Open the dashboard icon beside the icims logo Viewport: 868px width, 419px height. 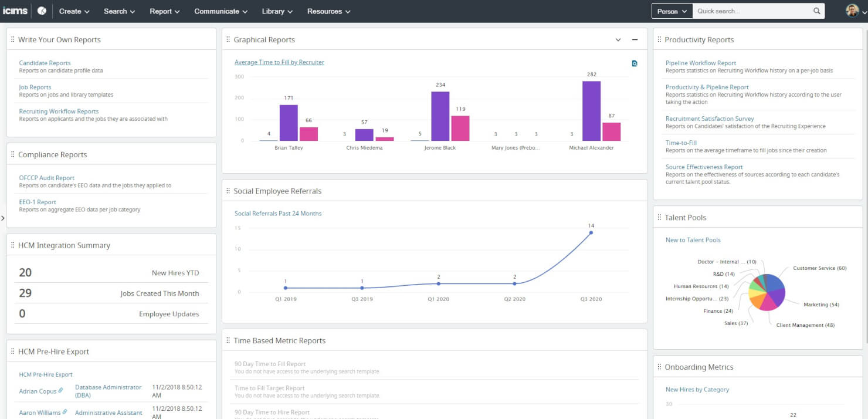click(x=40, y=10)
